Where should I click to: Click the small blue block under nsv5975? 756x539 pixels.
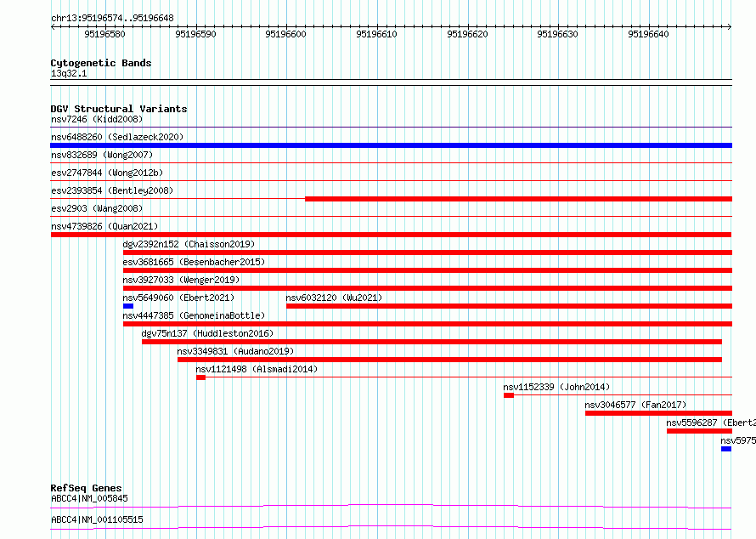pos(726,449)
